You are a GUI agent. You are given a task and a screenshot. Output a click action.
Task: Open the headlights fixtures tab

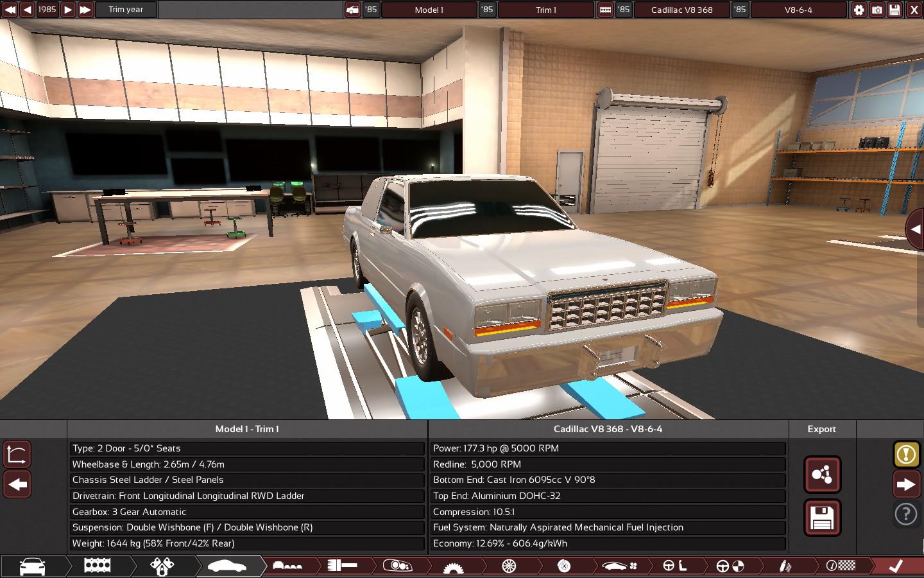398,566
